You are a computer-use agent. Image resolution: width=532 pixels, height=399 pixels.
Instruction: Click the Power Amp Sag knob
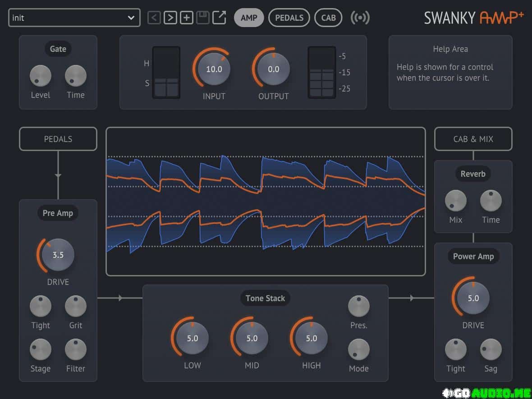pyautogui.click(x=491, y=349)
